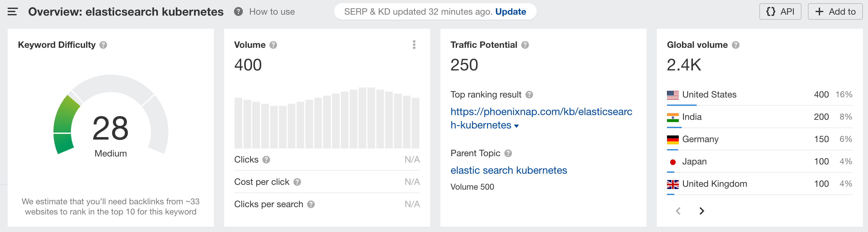Click Cost per click help icon
This screenshot has height=232, width=868.
297,182
